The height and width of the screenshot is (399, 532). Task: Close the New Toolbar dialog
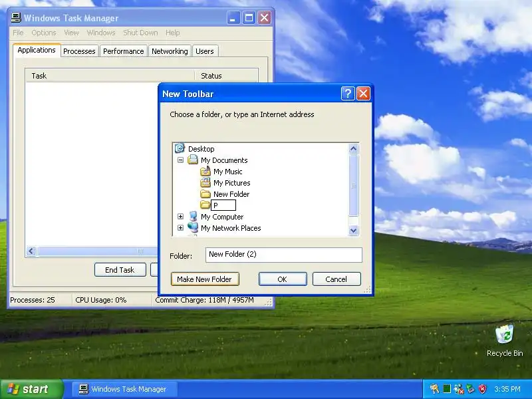[x=363, y=93]
